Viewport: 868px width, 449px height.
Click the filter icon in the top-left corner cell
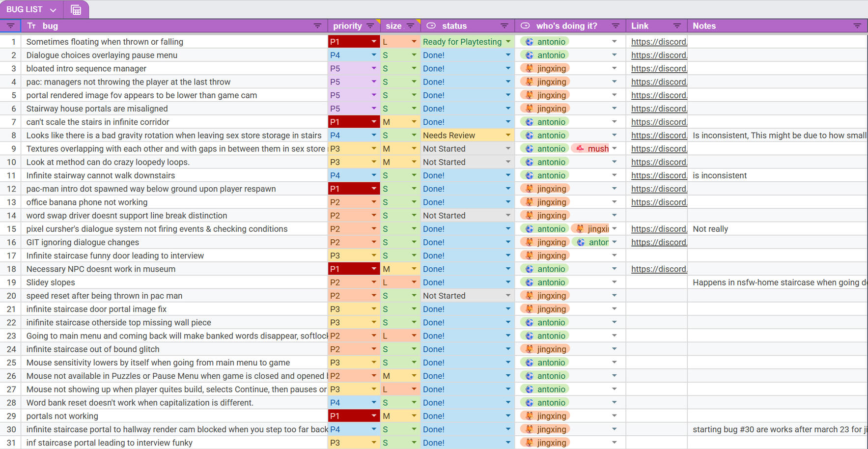10,26
